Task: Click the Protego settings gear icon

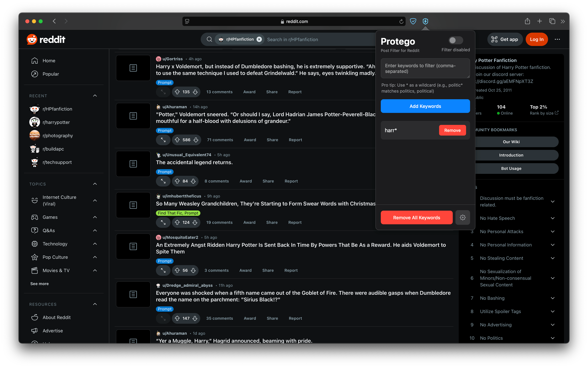Action: click(463, 217)
